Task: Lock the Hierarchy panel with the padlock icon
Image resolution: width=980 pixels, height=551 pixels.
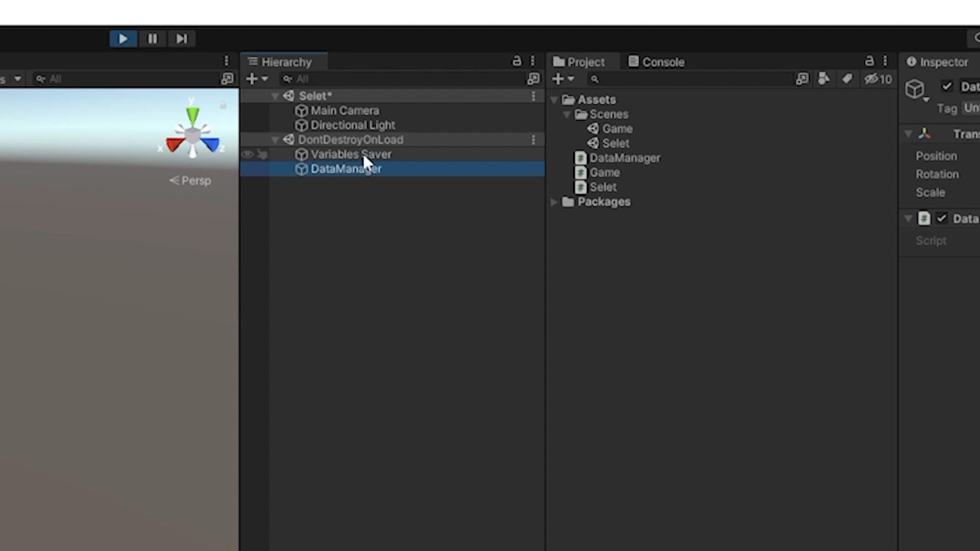Action: click(x=517, y=61)
